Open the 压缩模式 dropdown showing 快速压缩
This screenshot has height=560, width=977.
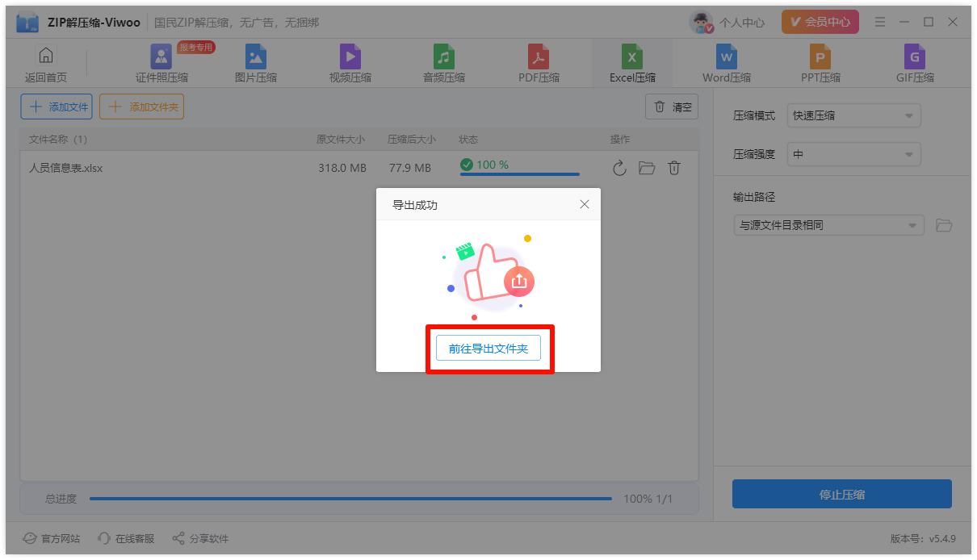click(854, 115)
